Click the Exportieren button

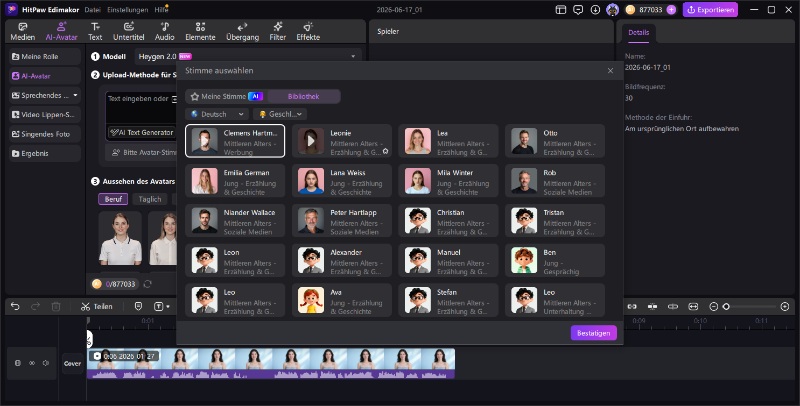(x=710, y=10)
